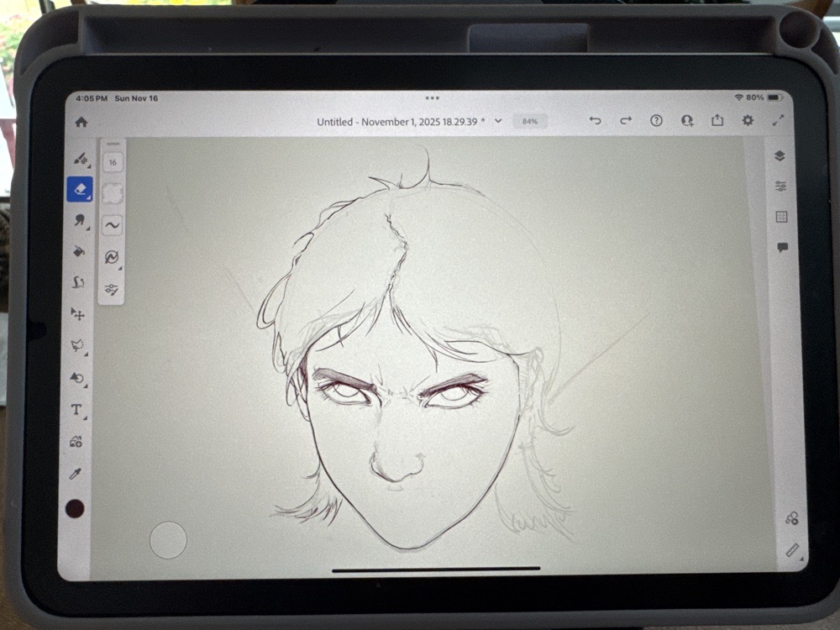Viewport: 840px width, 630px height.
Task: Open the Layers panel icon
Action: [x=780, y=155]
